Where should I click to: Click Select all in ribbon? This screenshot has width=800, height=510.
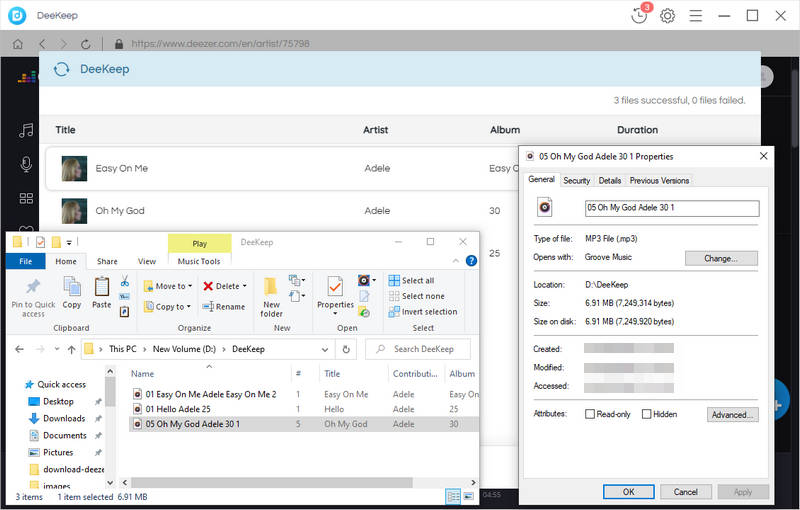click(411, 280)
